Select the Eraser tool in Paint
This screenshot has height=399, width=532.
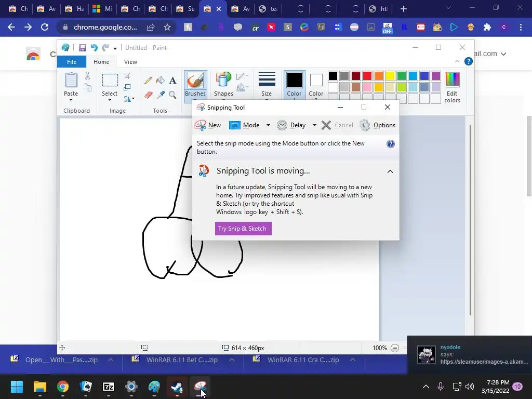pos(148,95)
